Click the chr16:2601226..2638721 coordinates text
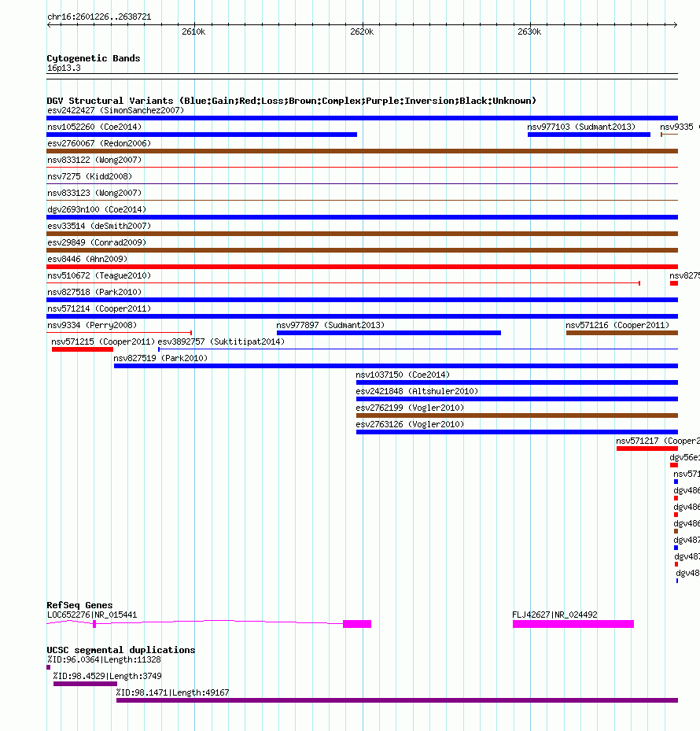Screen dimensions: 700x731 [99, 17]
